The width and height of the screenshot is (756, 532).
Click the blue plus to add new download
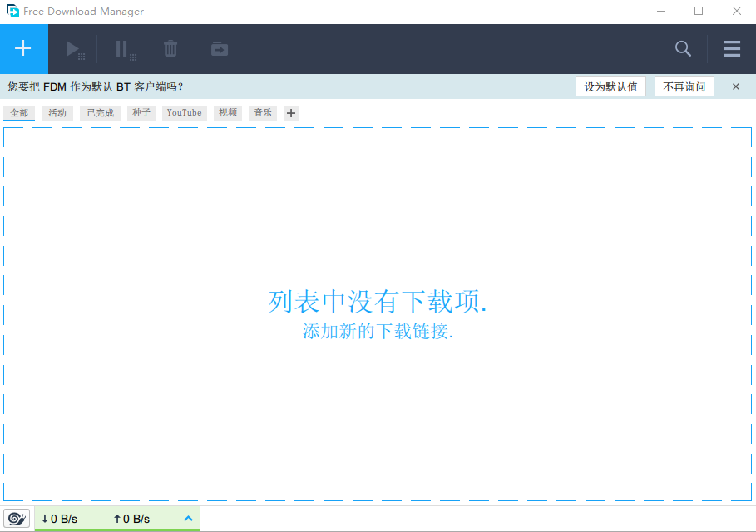tap(23, 48)
